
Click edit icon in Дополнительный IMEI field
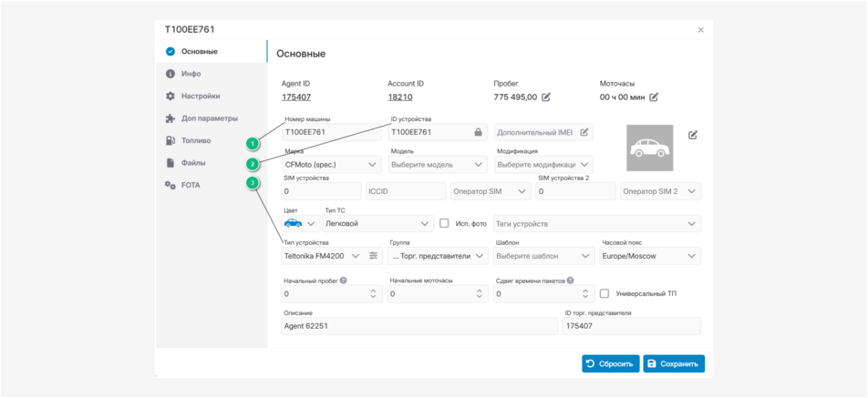[584, 132]
